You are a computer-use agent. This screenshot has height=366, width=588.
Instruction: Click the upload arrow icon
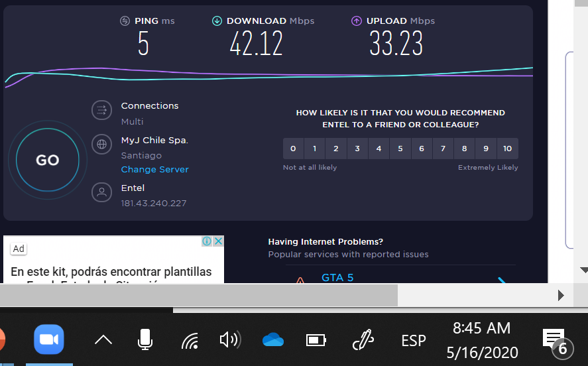356,21
